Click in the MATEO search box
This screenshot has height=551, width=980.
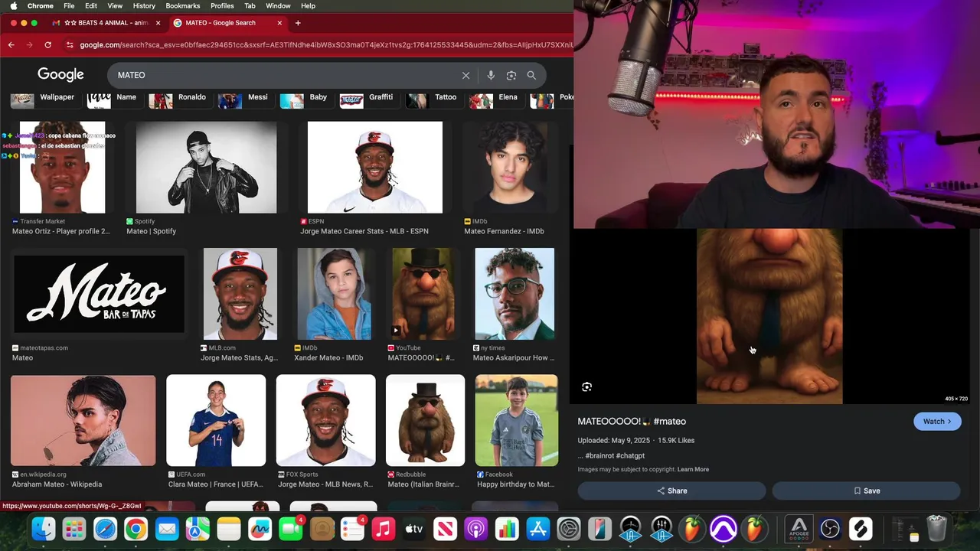pyautogui.click(x=283, y=75)
